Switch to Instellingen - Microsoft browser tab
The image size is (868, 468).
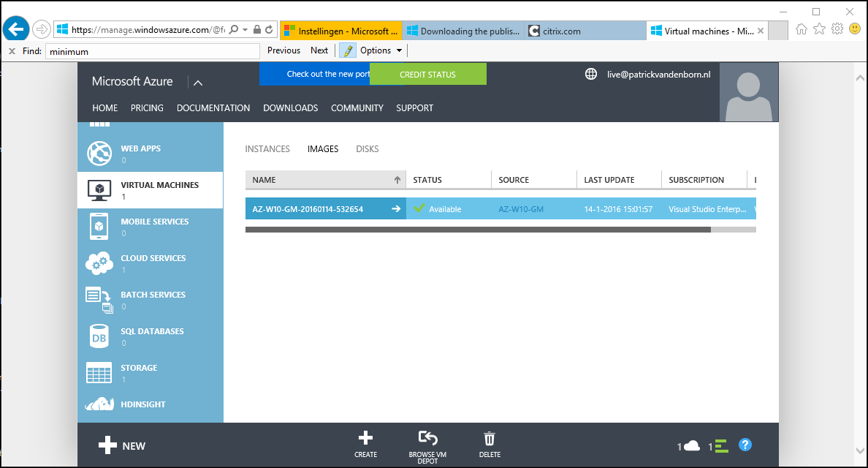[x=341, y=31]
